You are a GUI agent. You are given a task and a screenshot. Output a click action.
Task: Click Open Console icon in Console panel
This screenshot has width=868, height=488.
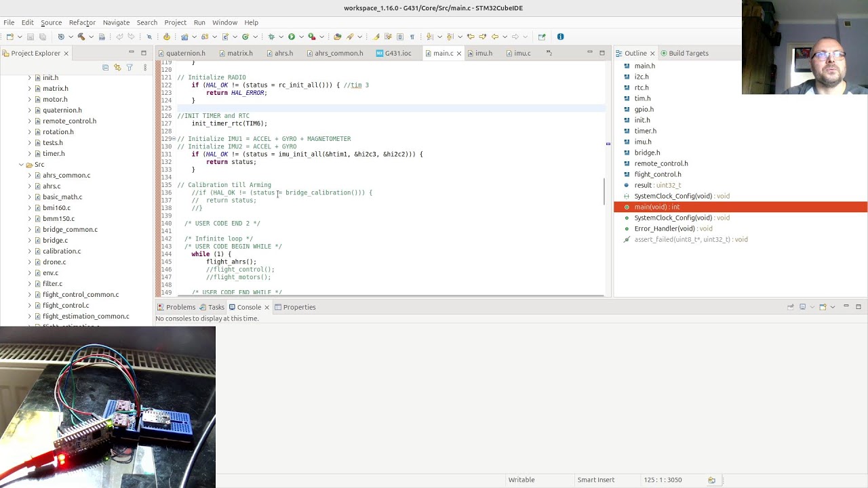pos(823,307)
